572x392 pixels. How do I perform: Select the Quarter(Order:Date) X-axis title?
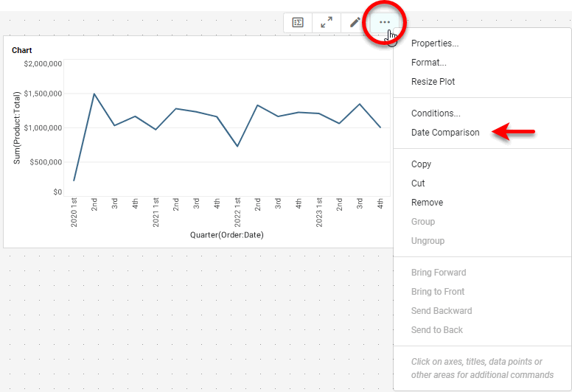tap(226, 234)
